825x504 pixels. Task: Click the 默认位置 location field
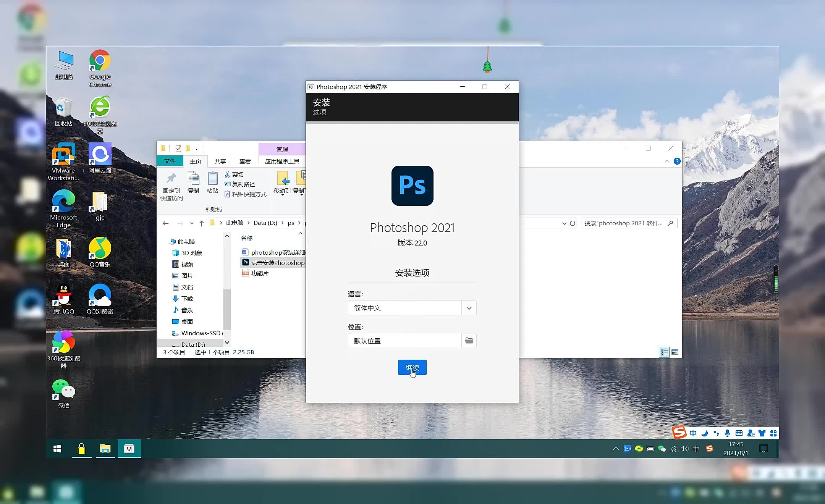pos(405,341)
